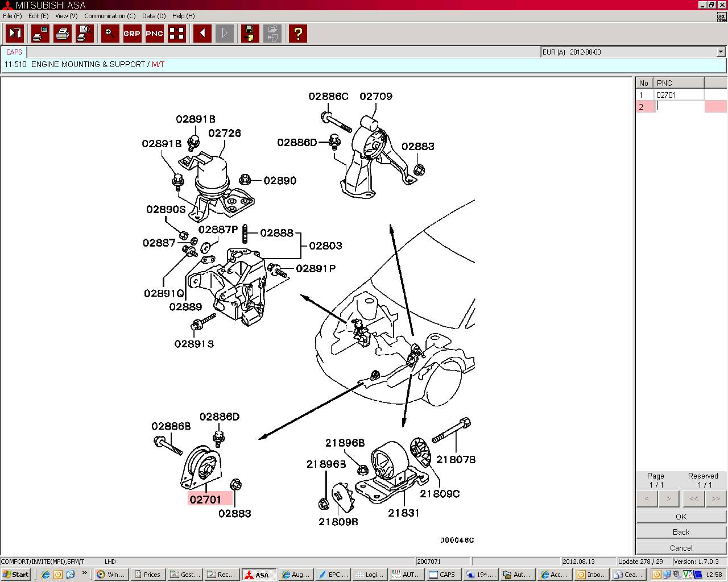Open the Data (D) menu

(x=154, y=16)
